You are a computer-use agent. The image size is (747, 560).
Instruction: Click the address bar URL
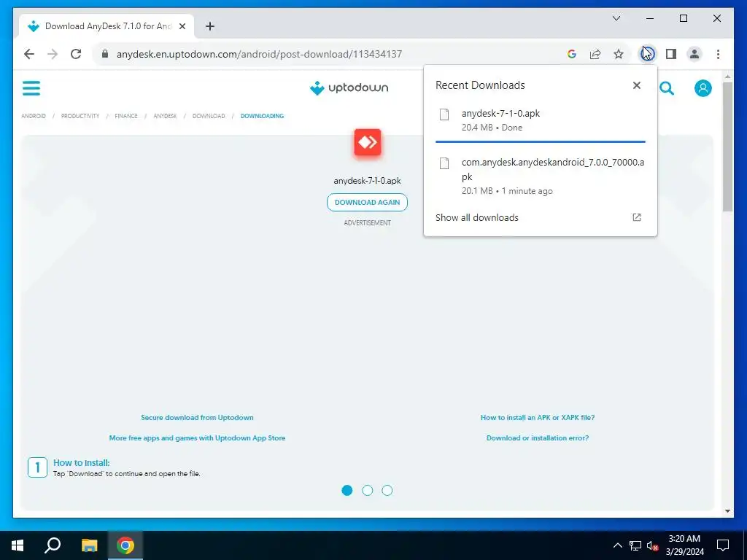(x=259, y=54)
